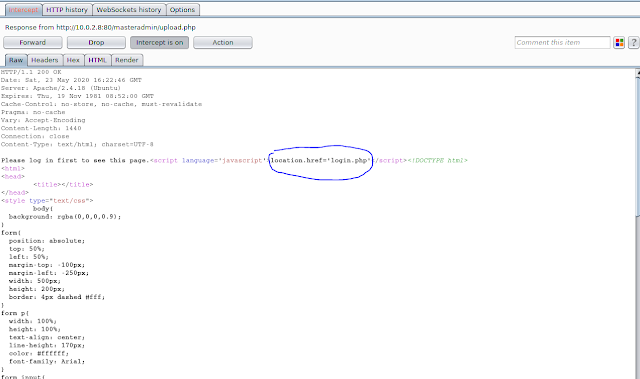Drop the intercepted response
The image size is (640, 379).
(96, 42)
